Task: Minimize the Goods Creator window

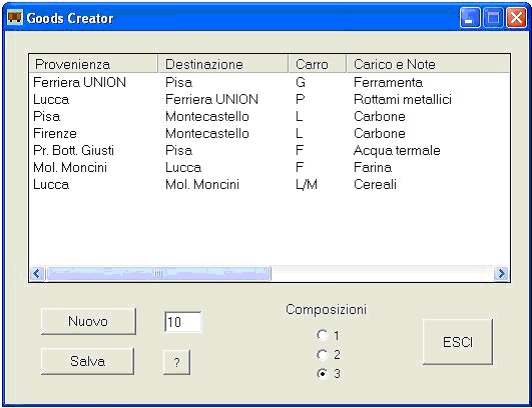Action: click(470, 18)
